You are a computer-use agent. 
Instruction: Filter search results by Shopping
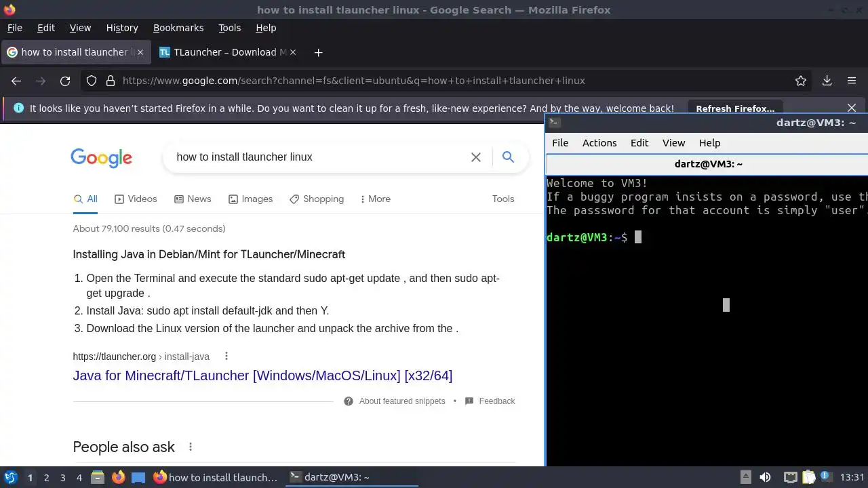point(317,199)
